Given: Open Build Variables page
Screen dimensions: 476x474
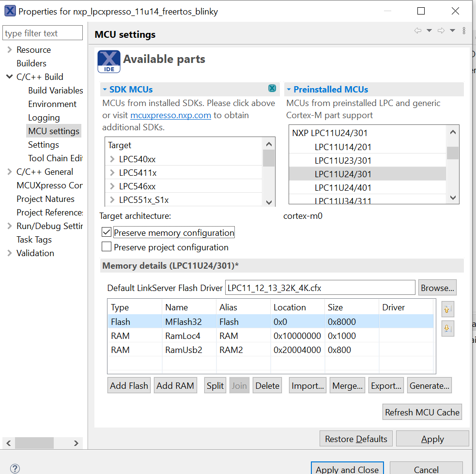Looking at the screenshot, I should (56, 90).
